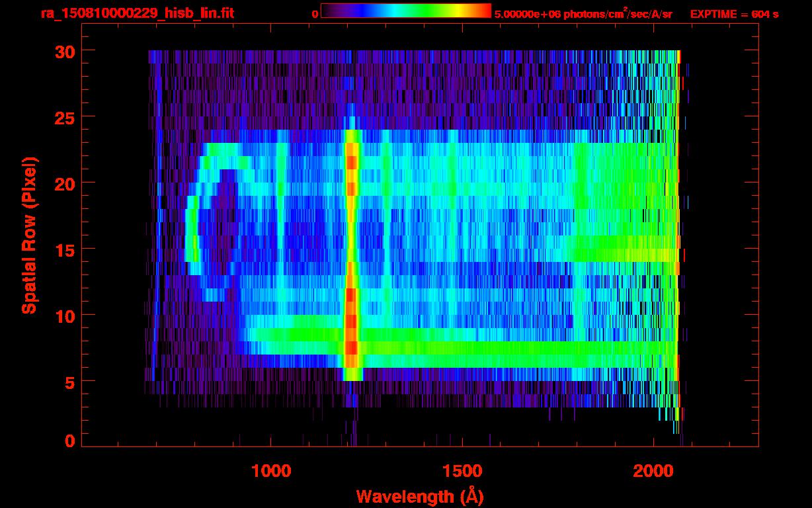Click the rainbow color scale bar
The width and height of the screenshot is (812, 508).
[406, 11]
